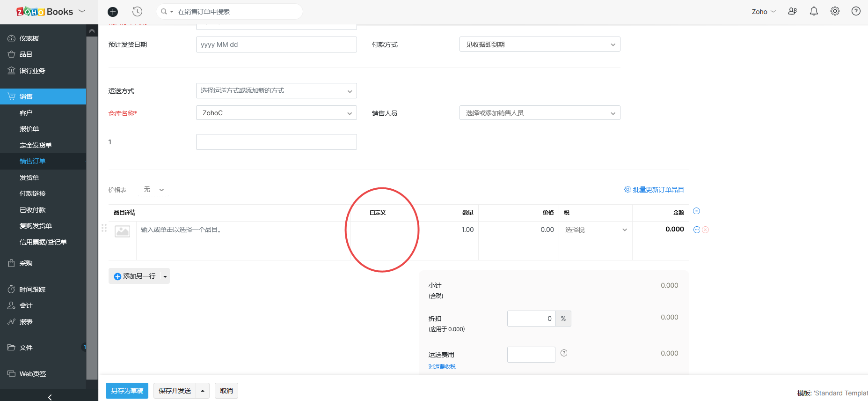868x401 pixels.
Task: Delete the item row with red X icon
Action: (706, 230)
